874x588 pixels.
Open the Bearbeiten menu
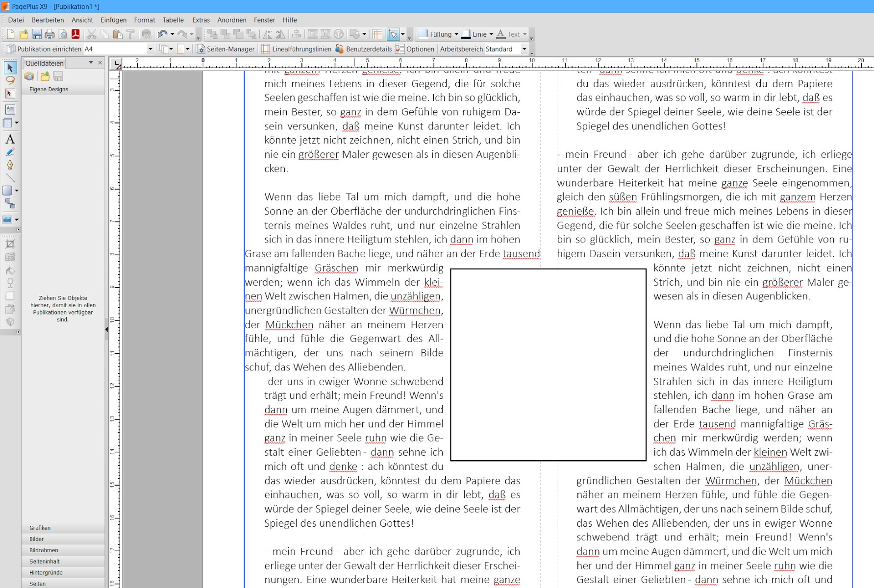click(x=48, y=20)
